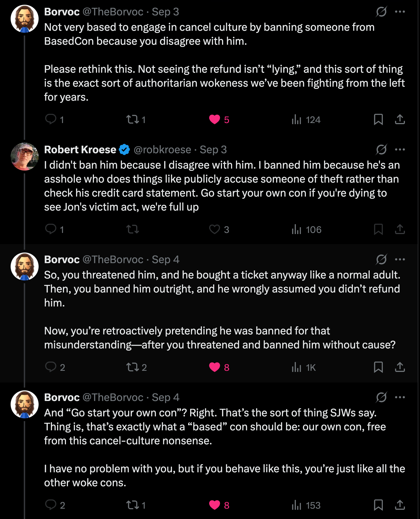Reply to the "Go start your own con" tweet
Viewport: 420px width, 519px height.
(51, 505)
